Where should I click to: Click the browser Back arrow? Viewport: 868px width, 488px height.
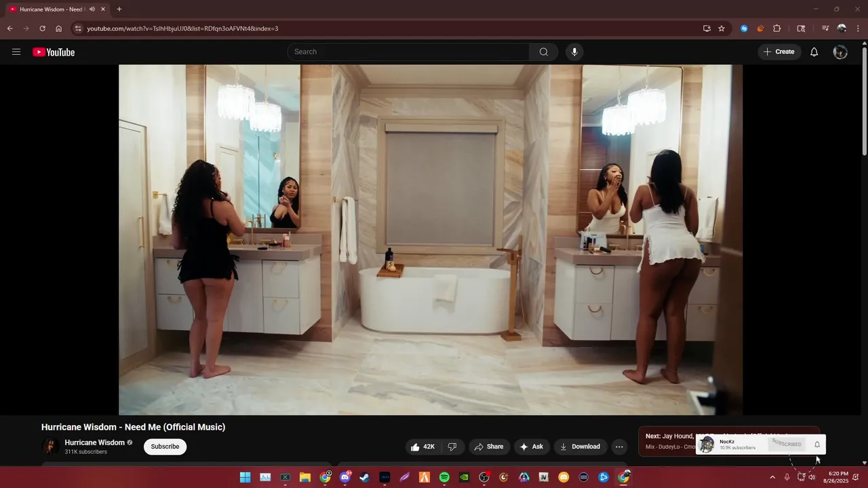9,28
